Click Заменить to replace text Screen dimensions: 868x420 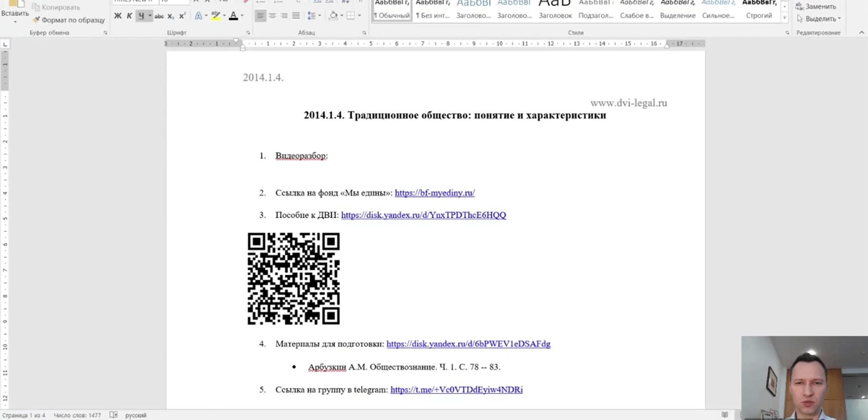click(x=816, y=7)
